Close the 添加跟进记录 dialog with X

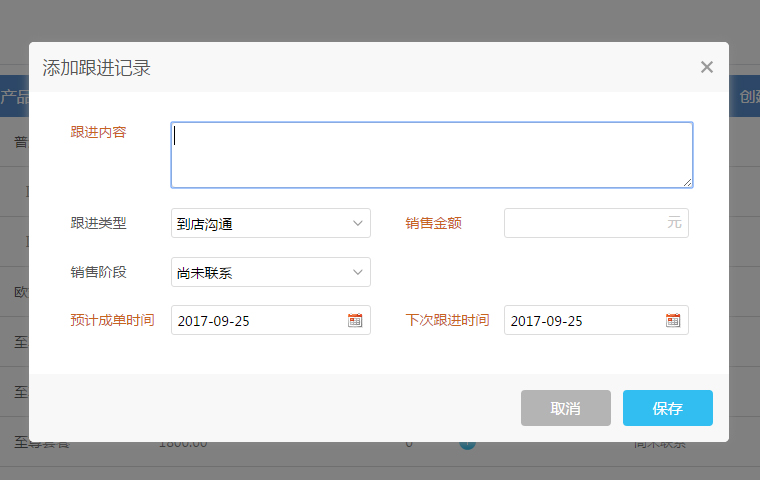(707, 68)
